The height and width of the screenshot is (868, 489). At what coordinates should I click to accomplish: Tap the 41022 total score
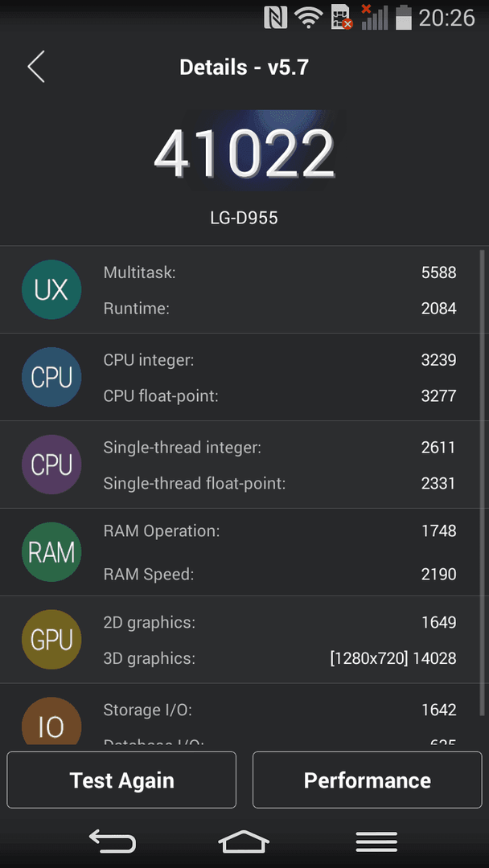click(x=244, y=154)
